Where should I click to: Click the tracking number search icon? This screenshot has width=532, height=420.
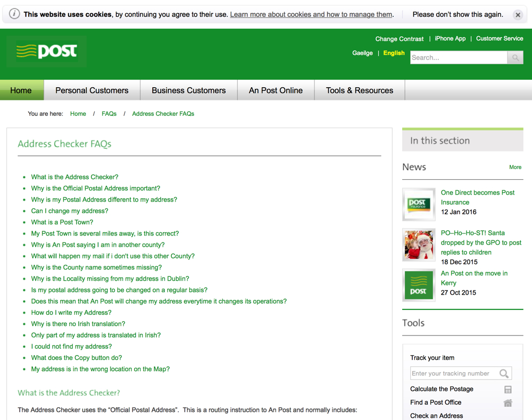pos(504,374)
